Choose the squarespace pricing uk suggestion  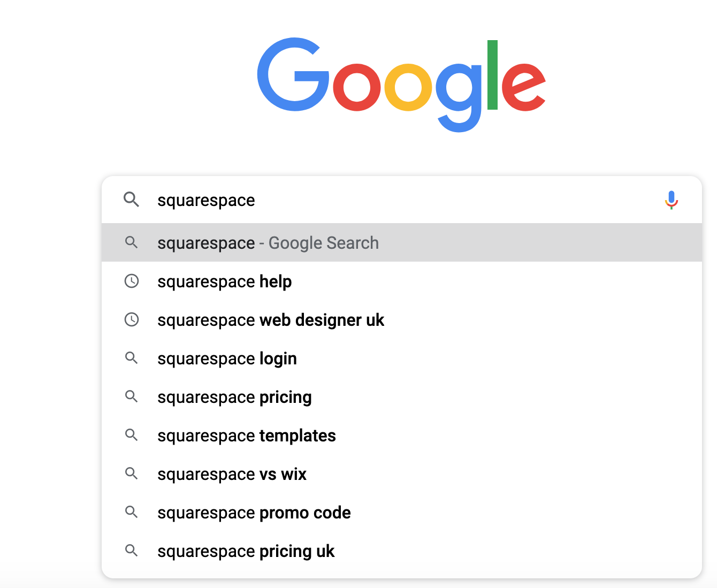pos(246,551)
